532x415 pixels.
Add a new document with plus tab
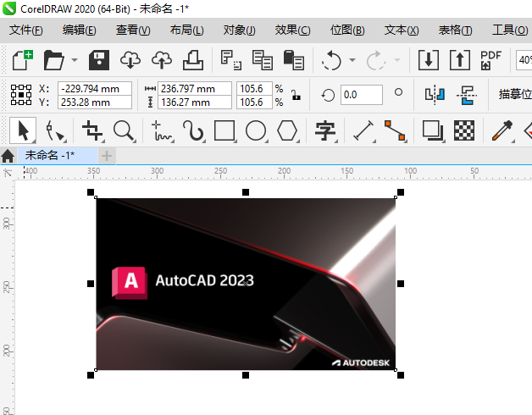[107, 155]
